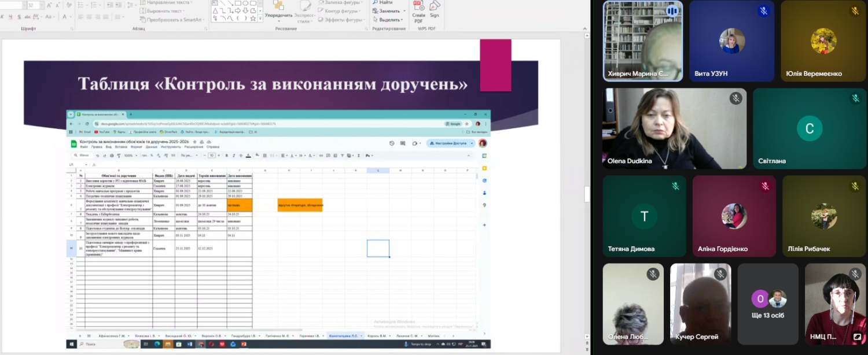Click the Ще 13 осіб participants tile
This screenshot has width=868, height=355.
coord(768,304)
